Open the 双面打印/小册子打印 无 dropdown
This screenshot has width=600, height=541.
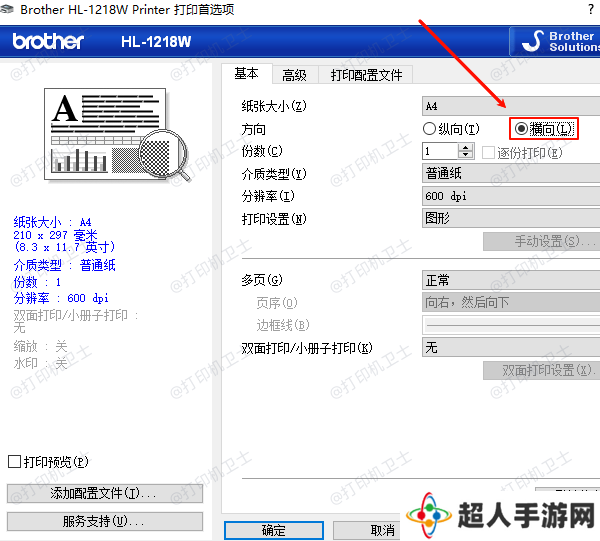[x=511, y=347]
